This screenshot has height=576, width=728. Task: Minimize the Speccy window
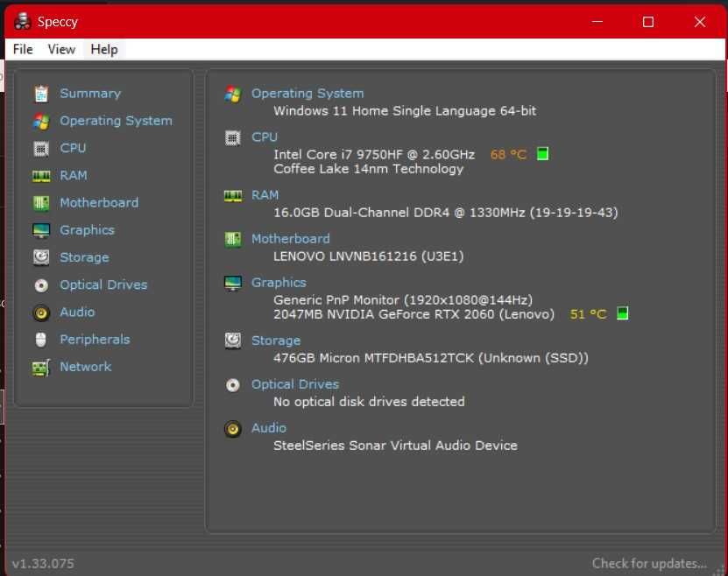[597, 22]
